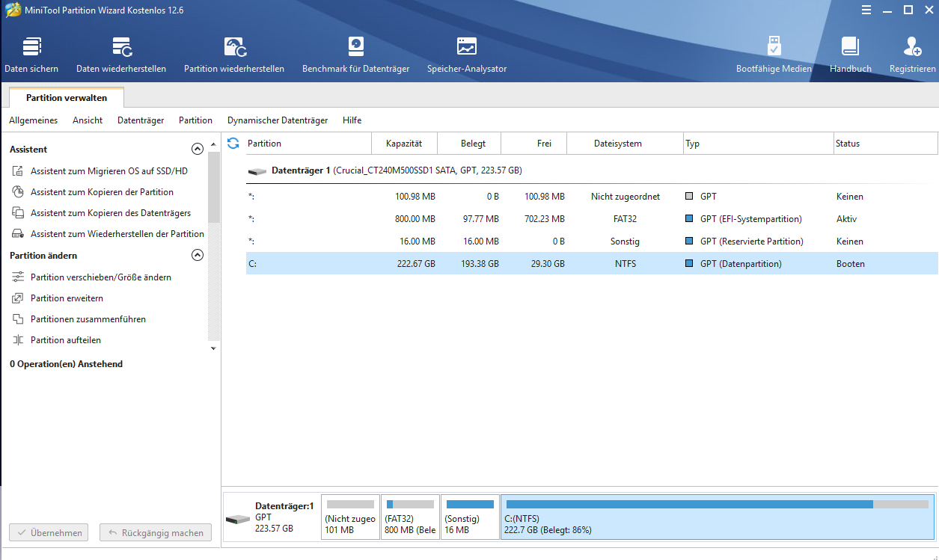Open Assistent zum Migrieren OS auf SSD/HD
Screen dimensions: 939x560
click(109, 171)
